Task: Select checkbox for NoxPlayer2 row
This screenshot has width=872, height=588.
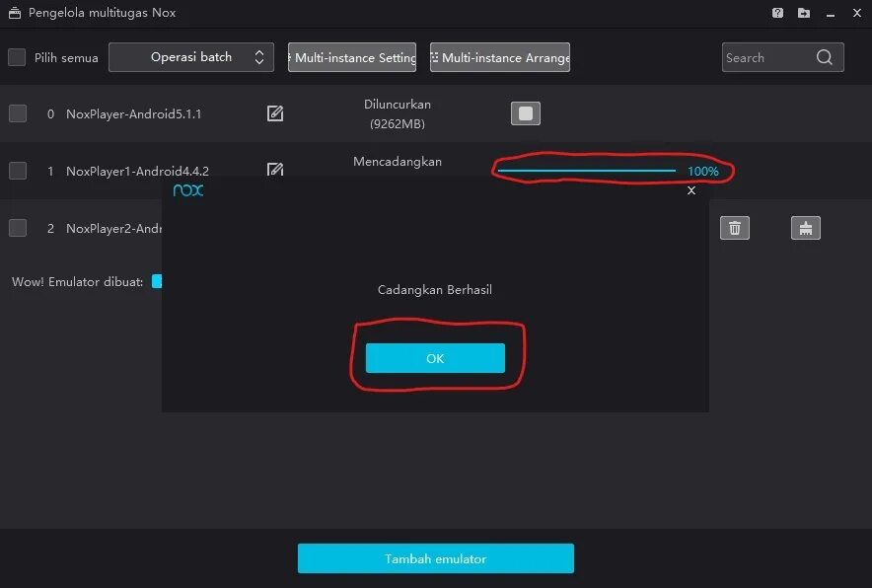Action: click(18, 228)
